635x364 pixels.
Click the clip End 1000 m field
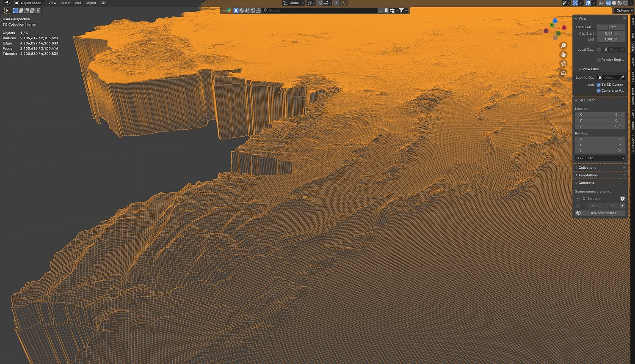pyautogui.click(x=611, y=39)
